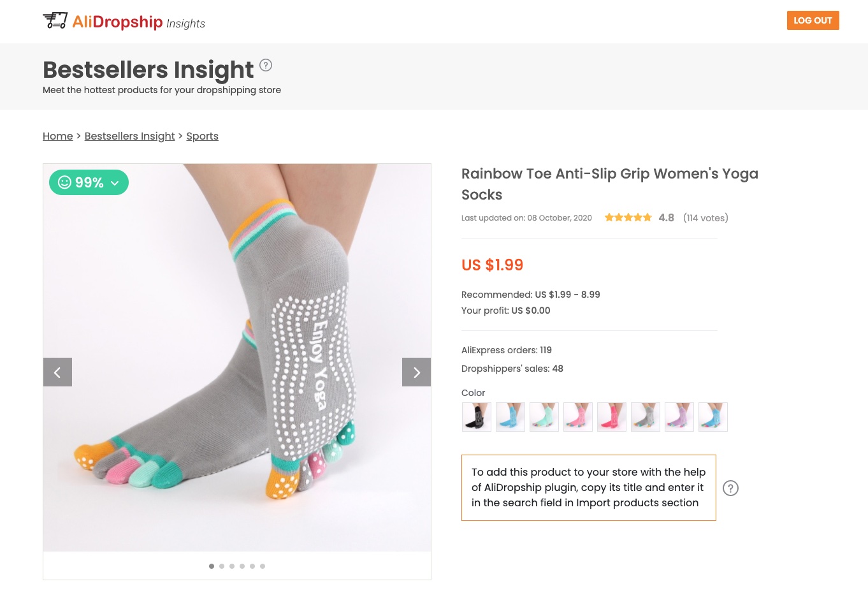This screenshot has height=593, width=868.
Task: Click the AliDropship Insights cart logo
Action: tap(55, 21)
